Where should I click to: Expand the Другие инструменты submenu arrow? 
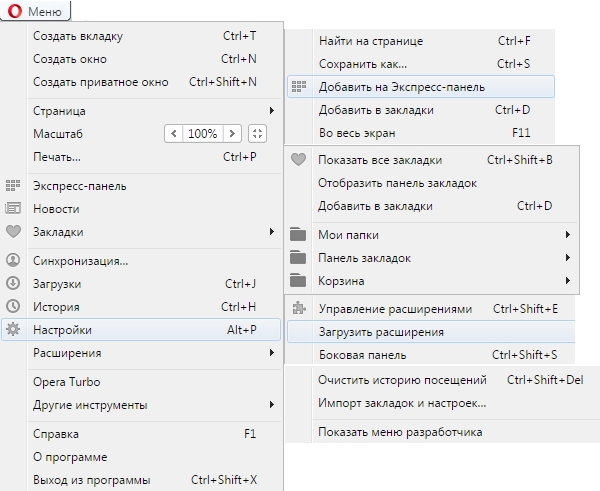pyautogui.click(x=272, y=405)
